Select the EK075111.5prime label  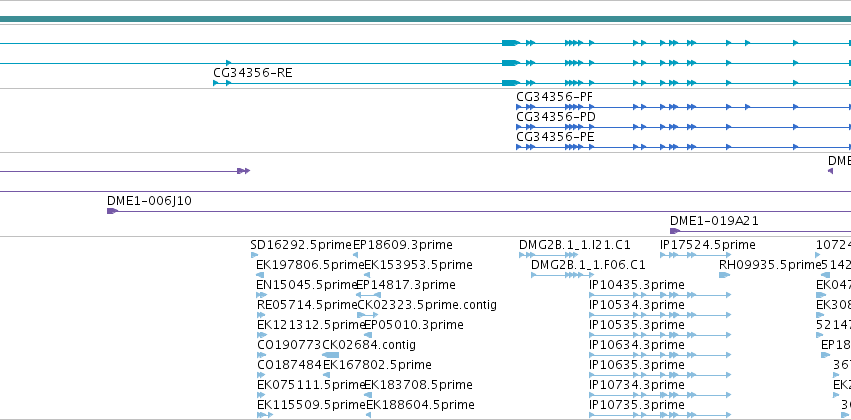(x=310, y=385)
